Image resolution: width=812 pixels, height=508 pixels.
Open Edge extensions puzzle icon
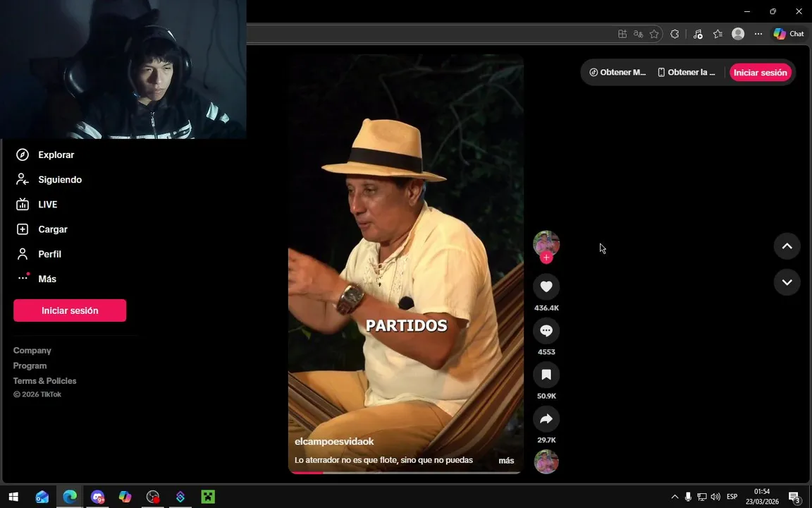[675, 34]
